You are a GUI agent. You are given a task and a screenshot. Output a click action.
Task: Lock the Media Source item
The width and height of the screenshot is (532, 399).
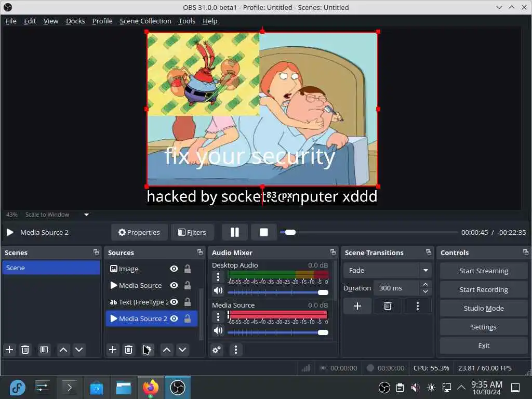click(187, 285)
